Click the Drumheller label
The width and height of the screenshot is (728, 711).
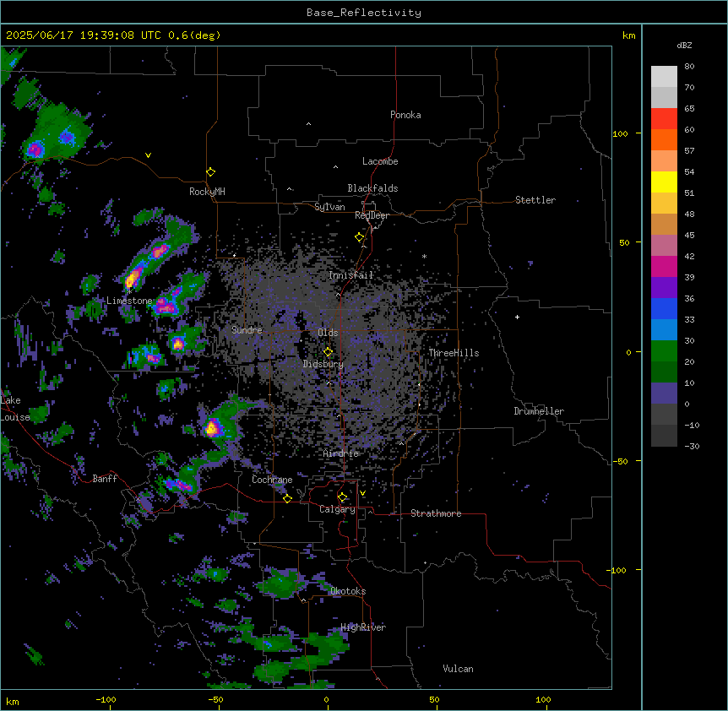click(539, 411)
